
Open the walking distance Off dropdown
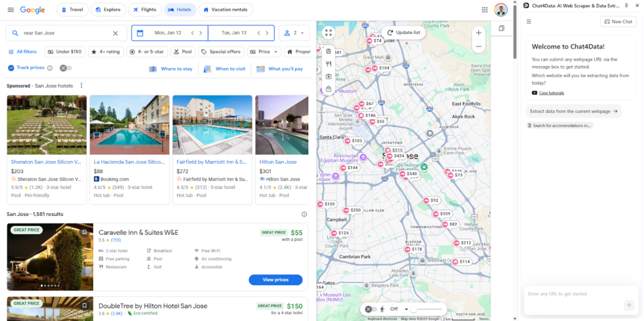[399, 309]
